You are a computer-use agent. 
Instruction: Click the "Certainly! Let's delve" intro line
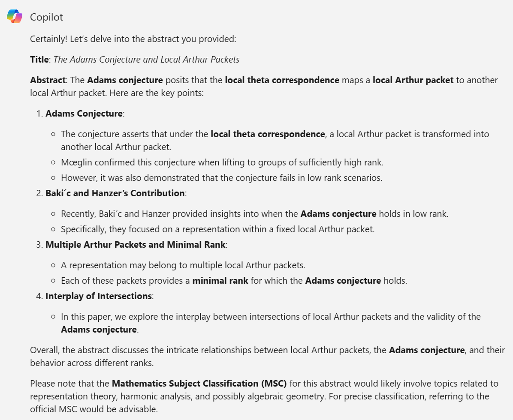coord(133,39)
